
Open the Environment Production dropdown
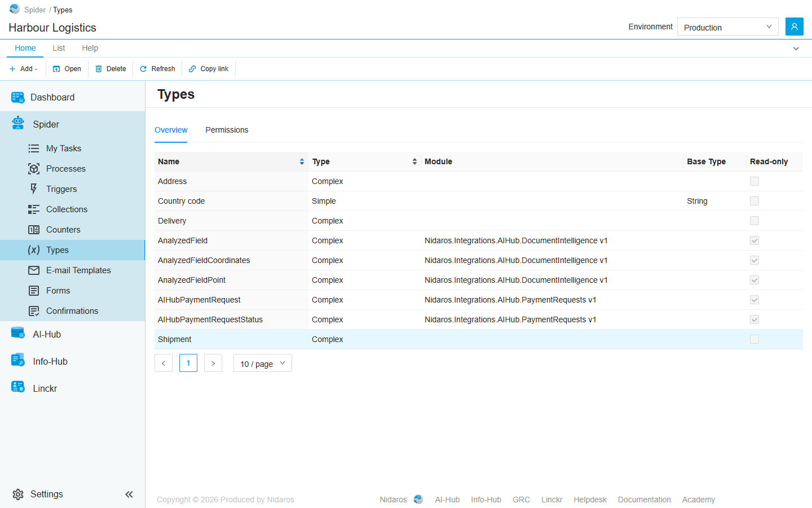coord(727,27)
